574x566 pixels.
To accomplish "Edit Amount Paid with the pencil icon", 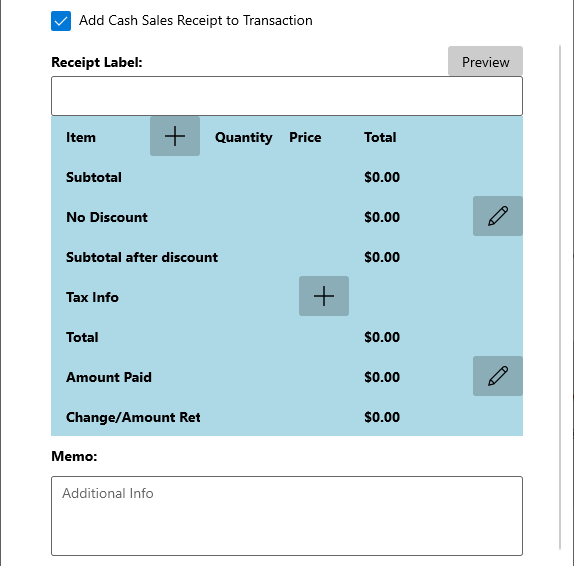I will click(x=497, y=376).
